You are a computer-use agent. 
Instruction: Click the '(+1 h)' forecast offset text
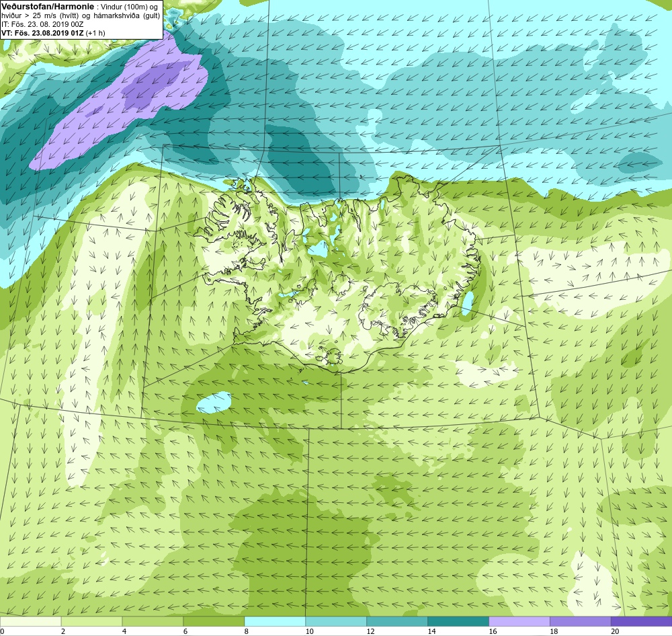[x=95, y=33]
